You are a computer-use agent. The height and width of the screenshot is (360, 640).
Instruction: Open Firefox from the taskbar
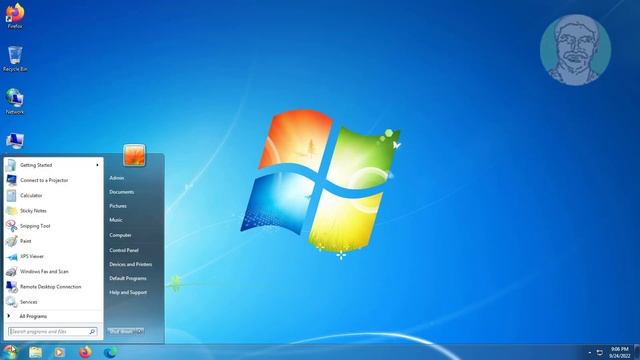tap(85, 352)
